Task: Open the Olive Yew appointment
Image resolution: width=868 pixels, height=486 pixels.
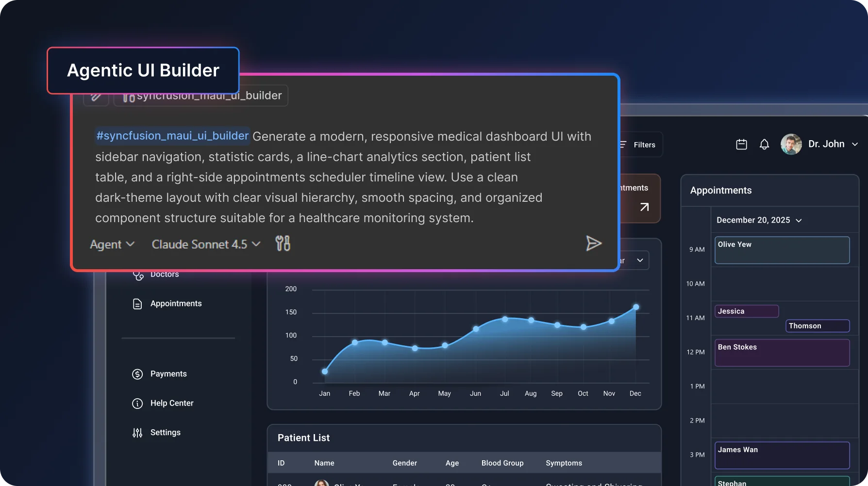Action: point(782,250)
